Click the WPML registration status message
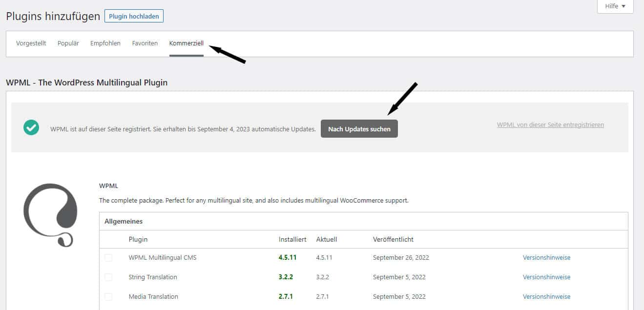The image size is (644, 310). pyautogui.click(x=183, y=129)
